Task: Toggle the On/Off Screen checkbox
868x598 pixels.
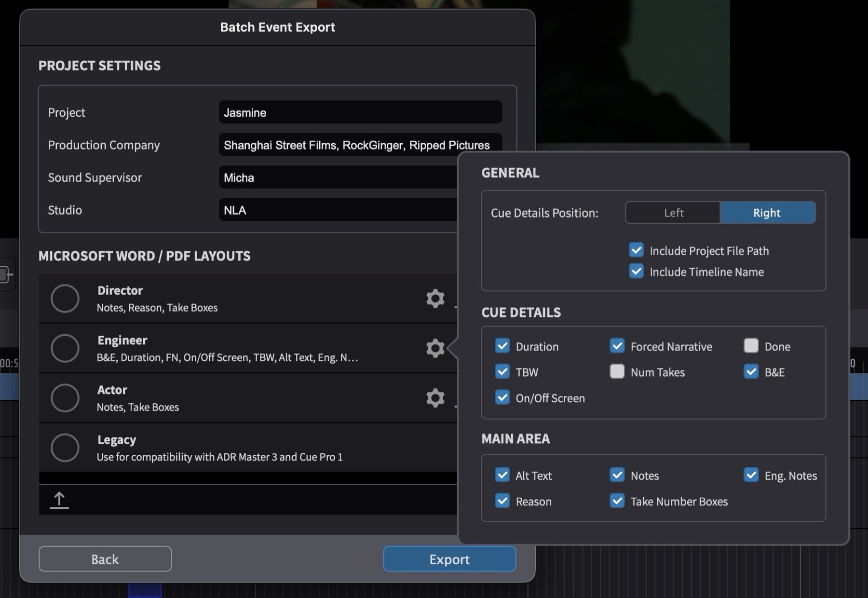Action: (502, 397)
